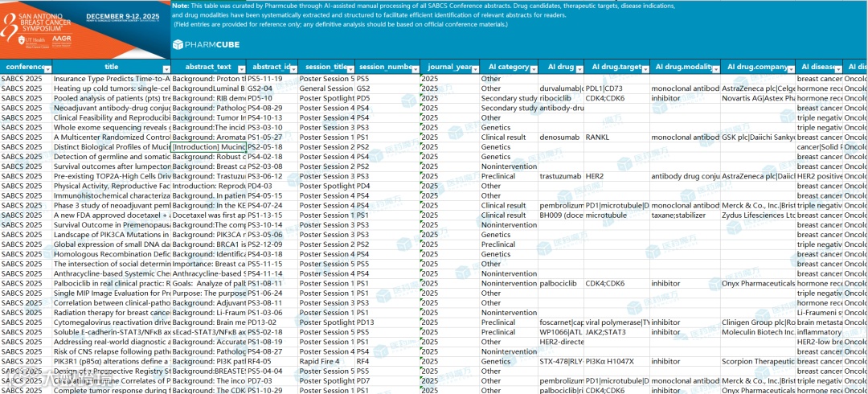Screen dimensions: 868x394
Task: Select the 'General Session' session title cell
Action: [326, 88]
